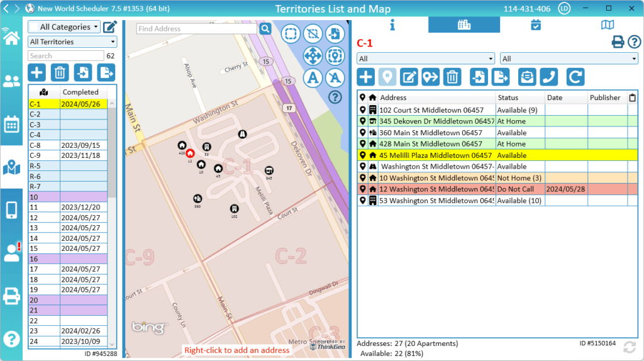Open the second All filter dropdown above address toolbar
This screenshot has height=361, width=644.
(569, 58)
